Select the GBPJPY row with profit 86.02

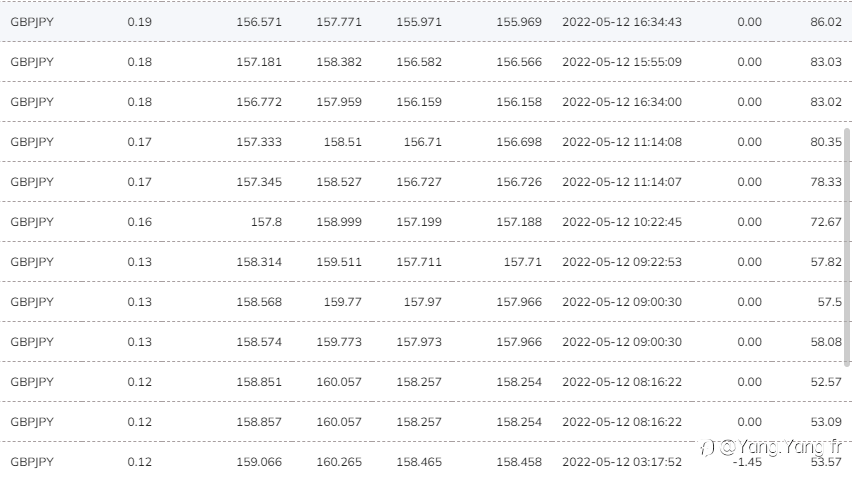pyautogui.click(x=31, y=22)
